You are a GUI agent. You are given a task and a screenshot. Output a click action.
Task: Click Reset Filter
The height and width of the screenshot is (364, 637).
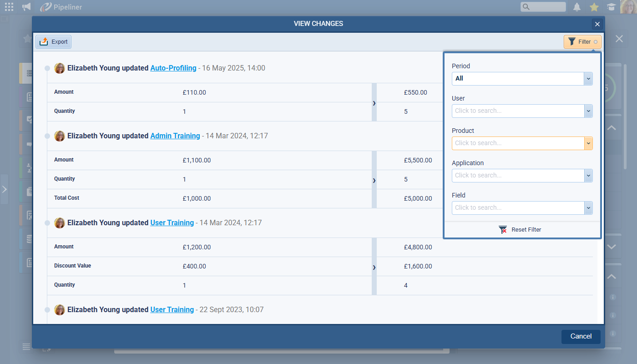point(520,230)
